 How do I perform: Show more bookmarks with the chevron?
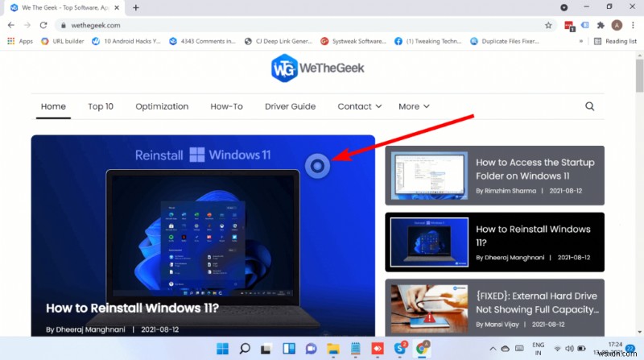580,41
